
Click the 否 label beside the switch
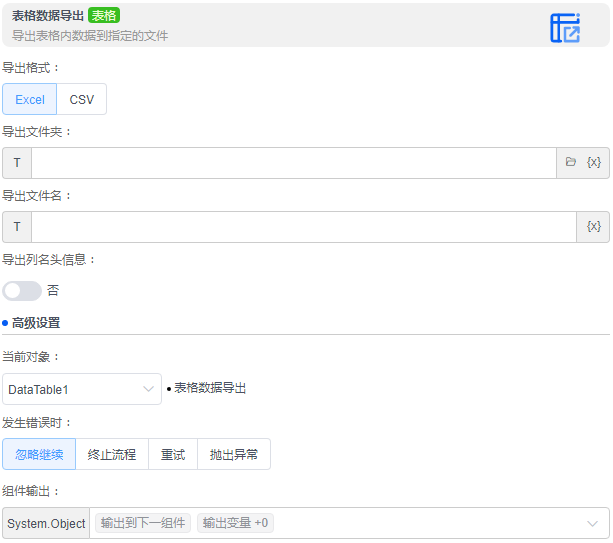pos(53,290)
